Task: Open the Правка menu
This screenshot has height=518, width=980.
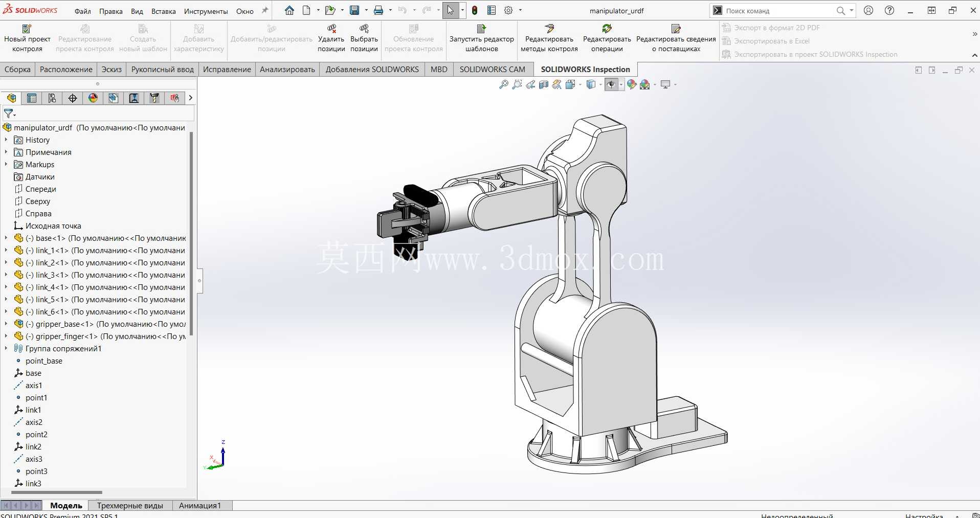Action: (x=111, y=11)
